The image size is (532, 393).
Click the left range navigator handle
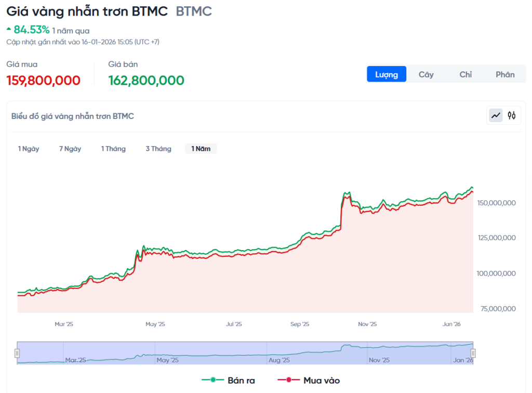[17, 353]
